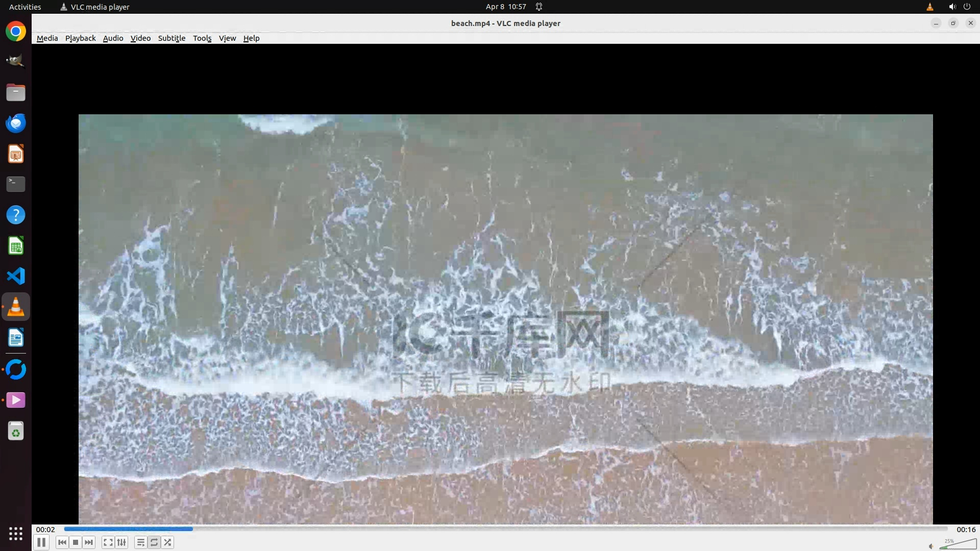Show extended settings equalizer panel
980x551 pixels.
[x=121, y=542]
